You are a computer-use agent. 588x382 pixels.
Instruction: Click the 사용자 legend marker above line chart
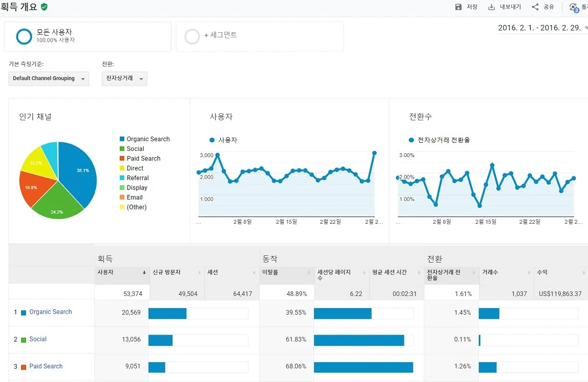coord(212,140)
